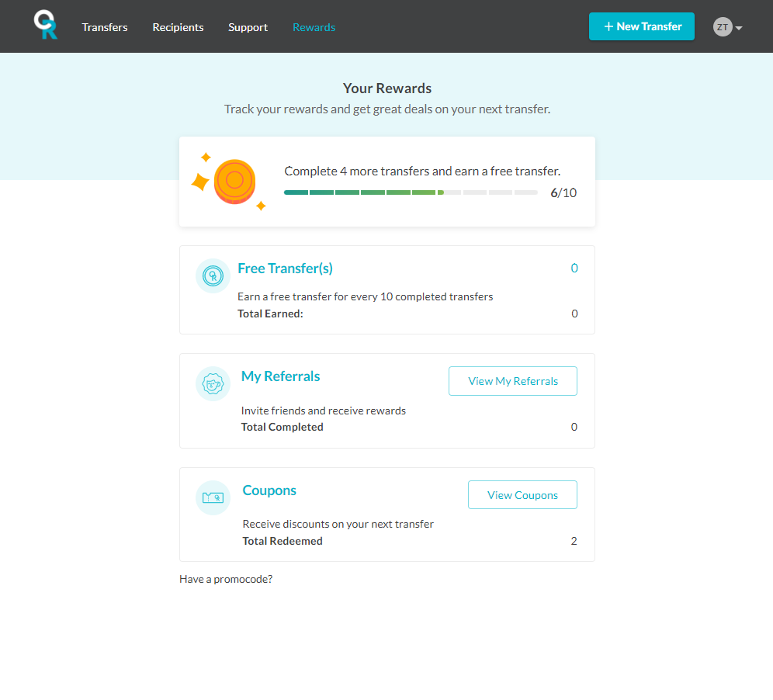The height and width of the screenshot is (700, 773).
Task: Go to the Recipients page
Action: [178, 27]
